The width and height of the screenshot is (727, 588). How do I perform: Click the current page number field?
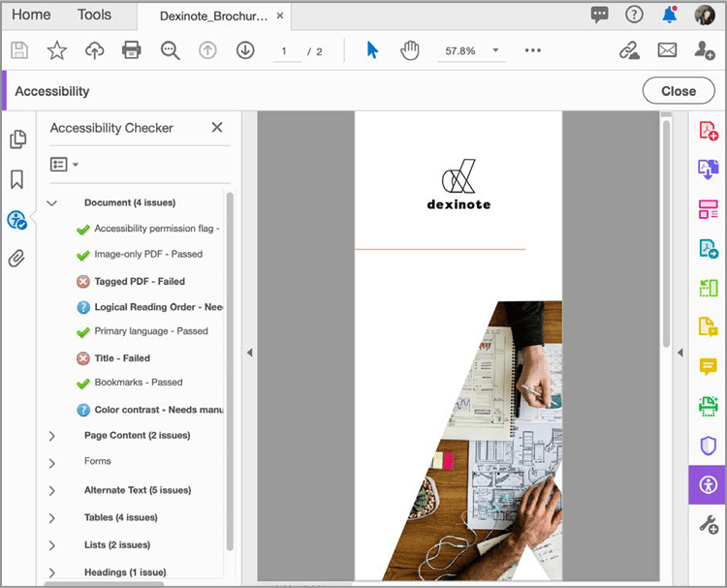click(x=287, y=51)
